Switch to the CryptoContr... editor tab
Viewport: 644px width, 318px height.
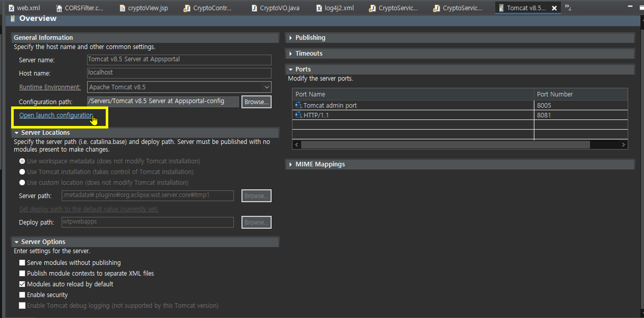point(212,8)
